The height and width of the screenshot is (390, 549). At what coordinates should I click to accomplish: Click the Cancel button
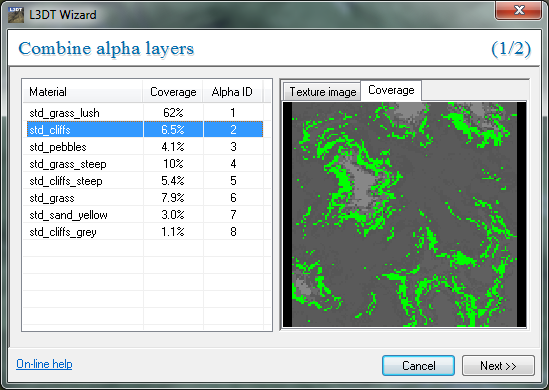[x=418, y=366]
